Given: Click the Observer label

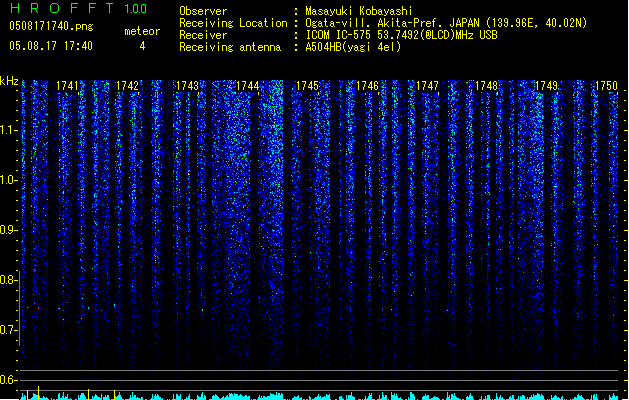Looking at the screenshot, I should tap(203, 11).
